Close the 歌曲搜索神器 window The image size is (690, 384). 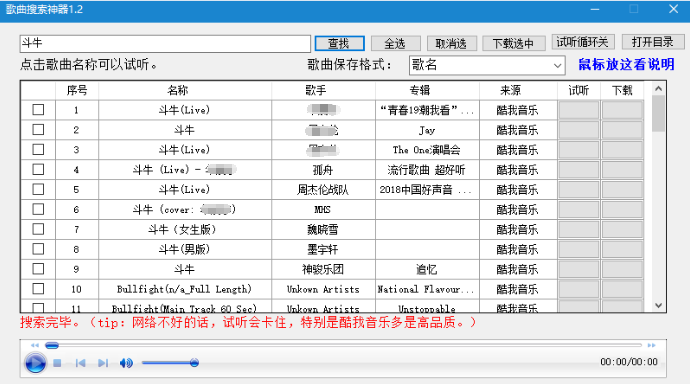tap(673, 9)
